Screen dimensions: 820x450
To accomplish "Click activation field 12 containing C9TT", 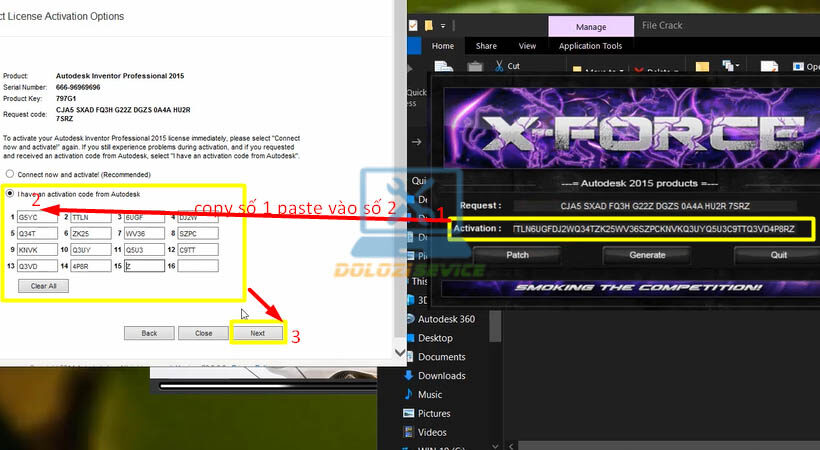I will (x=198, y=250).
